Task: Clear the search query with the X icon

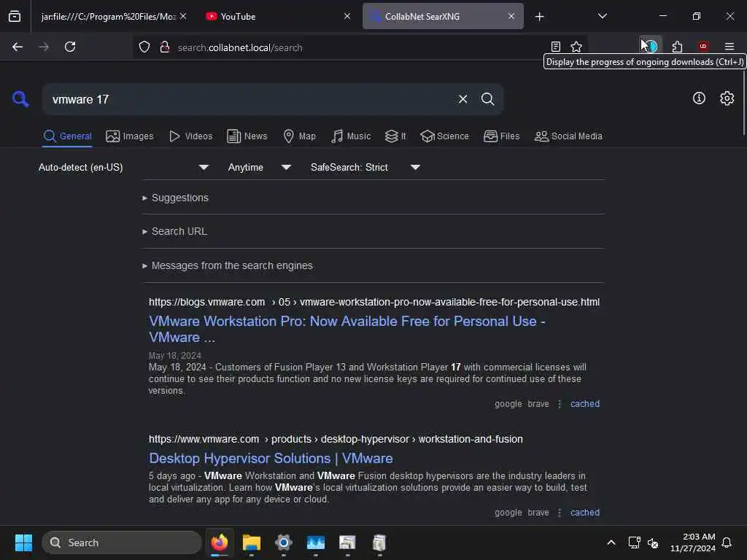Action: [462, 99]
